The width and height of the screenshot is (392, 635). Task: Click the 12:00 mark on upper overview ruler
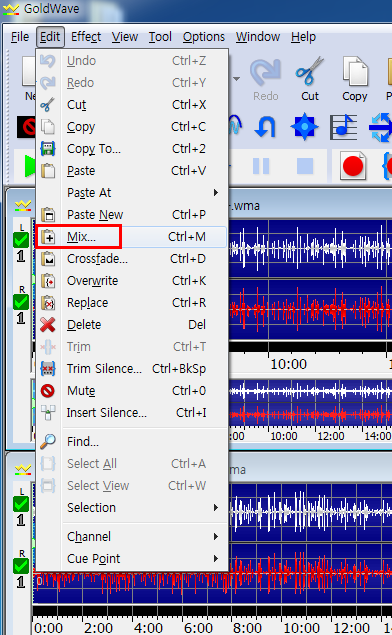(x=330, y=436)
